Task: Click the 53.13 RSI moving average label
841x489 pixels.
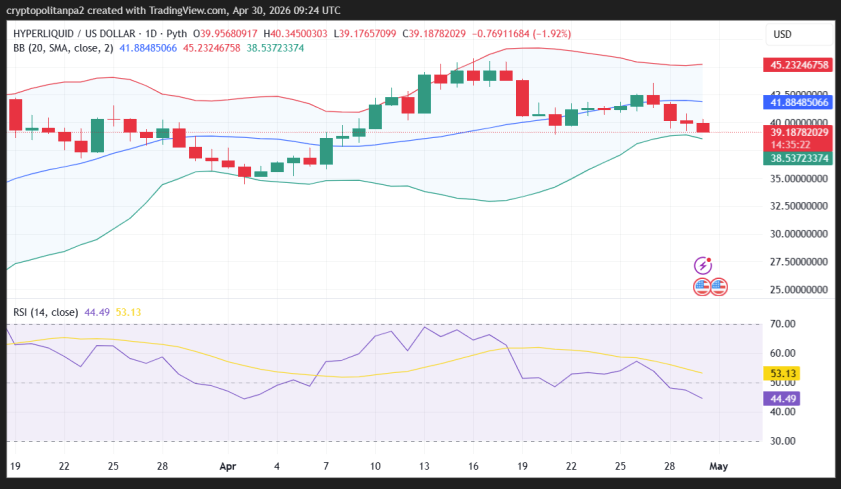Action: coord(783,373)
